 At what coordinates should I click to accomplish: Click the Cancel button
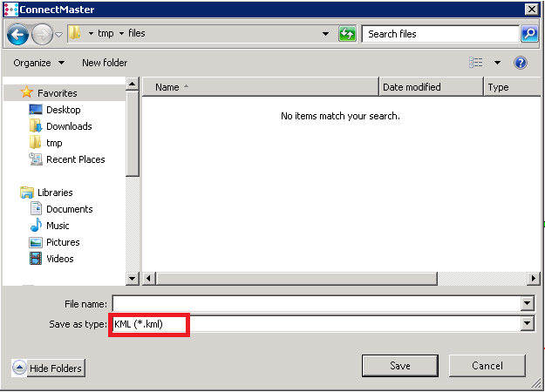[487, 366]
